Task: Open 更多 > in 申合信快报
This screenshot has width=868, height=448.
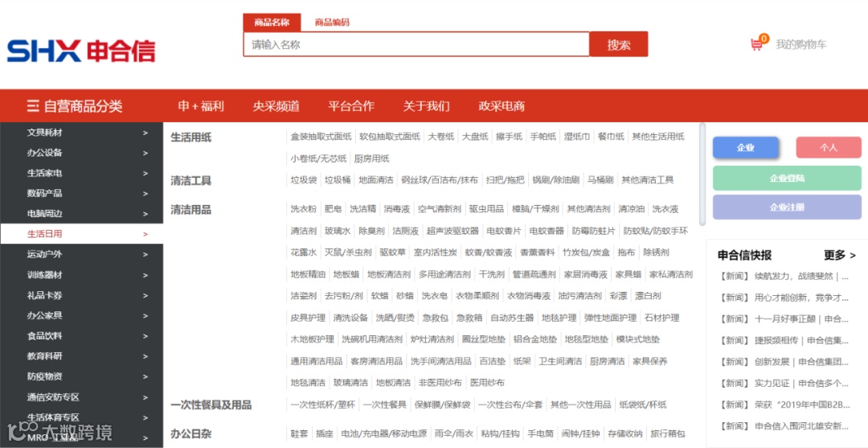Action: pyautogui.click(x=840, y=255)
